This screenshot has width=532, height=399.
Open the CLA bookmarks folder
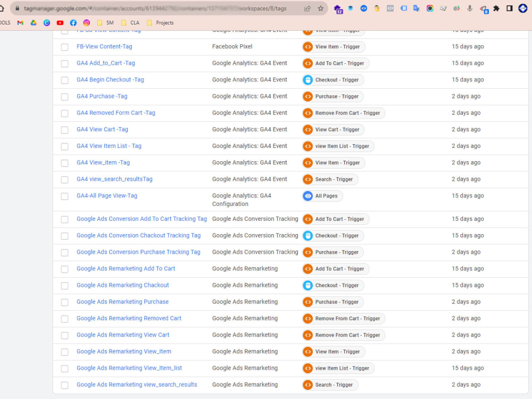(x=130, y=23)
